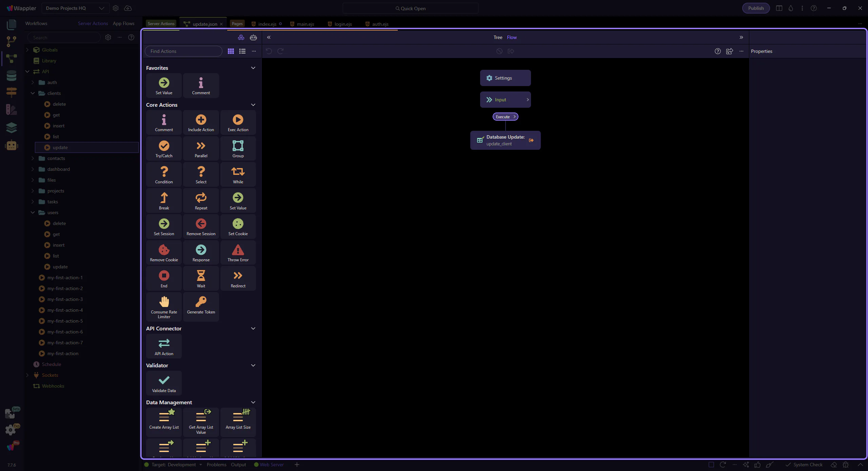Select the Database Update update_client node
Viewport: 868px width, 471px height.
pyautogui.click(x=505, y=140)
